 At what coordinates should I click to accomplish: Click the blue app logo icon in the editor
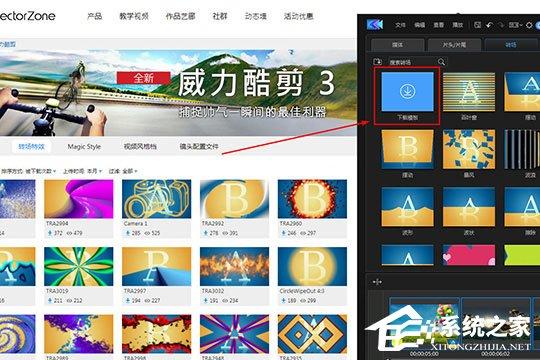click(x=375, y=24)
